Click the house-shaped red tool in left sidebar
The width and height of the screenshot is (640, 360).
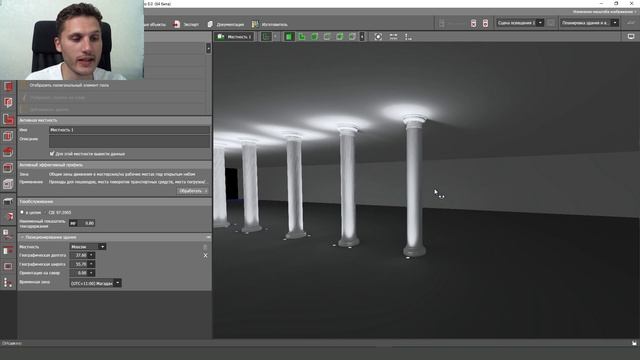coord(8,152)
